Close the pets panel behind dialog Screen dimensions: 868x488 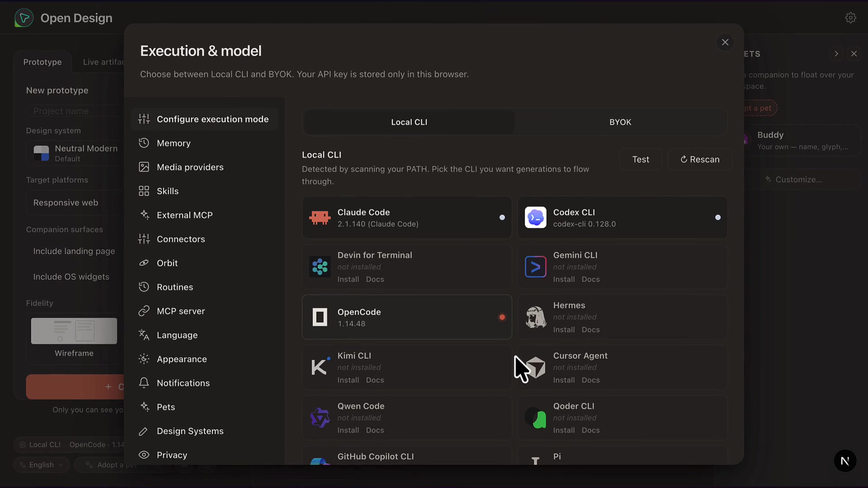click(x=854, y=54)
